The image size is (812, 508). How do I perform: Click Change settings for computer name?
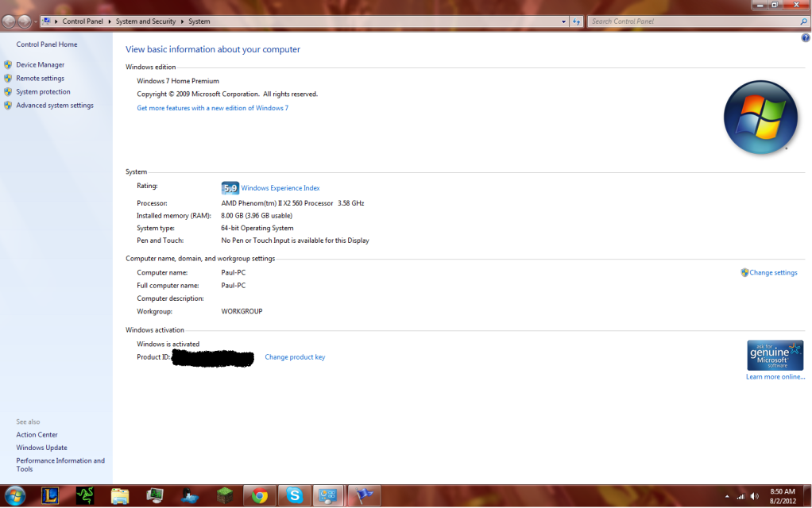pos(773,272)
